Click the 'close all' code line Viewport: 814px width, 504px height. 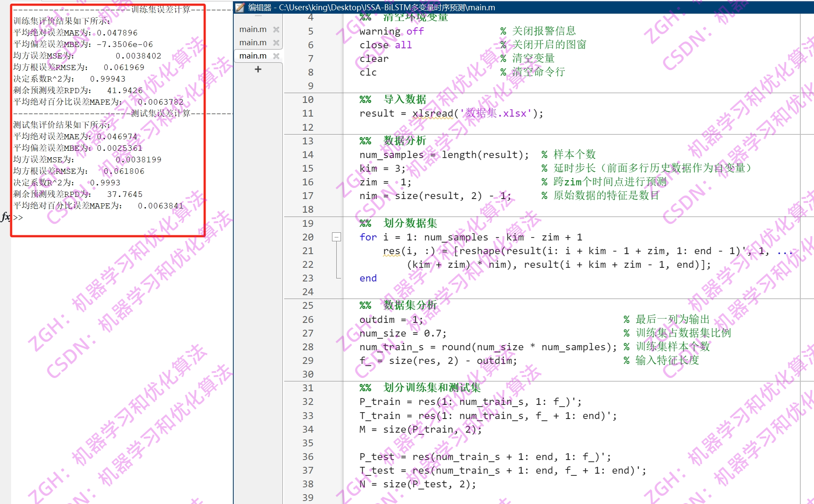385,45
